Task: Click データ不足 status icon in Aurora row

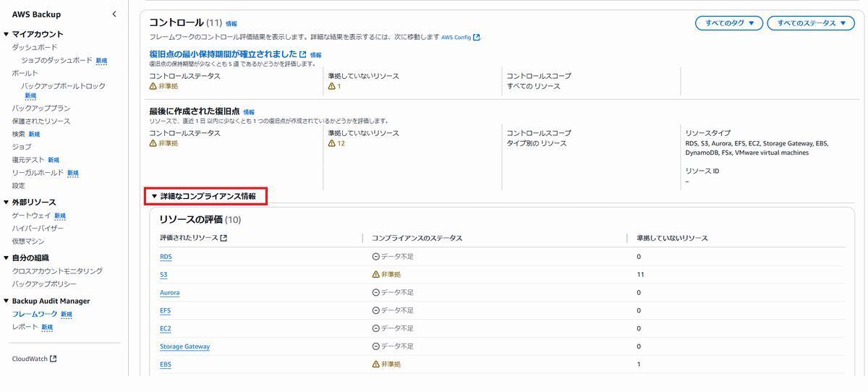Action: click(x=375, y=293)
